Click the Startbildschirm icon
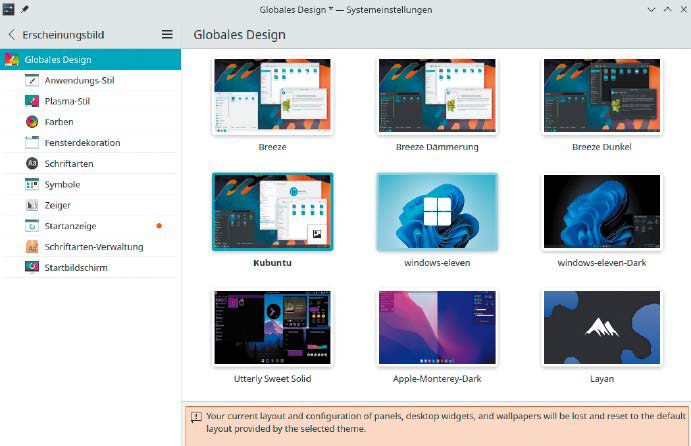The width and height of the screenshot is (691, 446). click(x=32, y=267)
